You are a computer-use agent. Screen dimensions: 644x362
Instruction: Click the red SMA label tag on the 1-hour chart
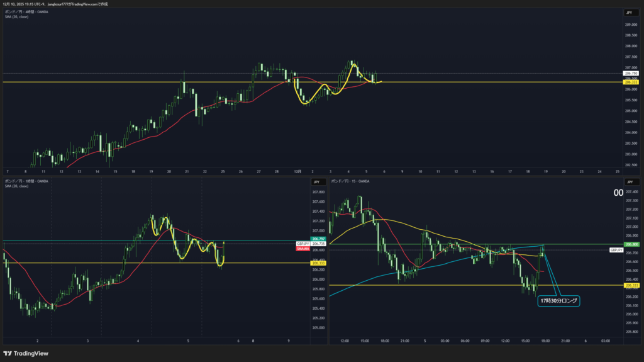(302, 249)
